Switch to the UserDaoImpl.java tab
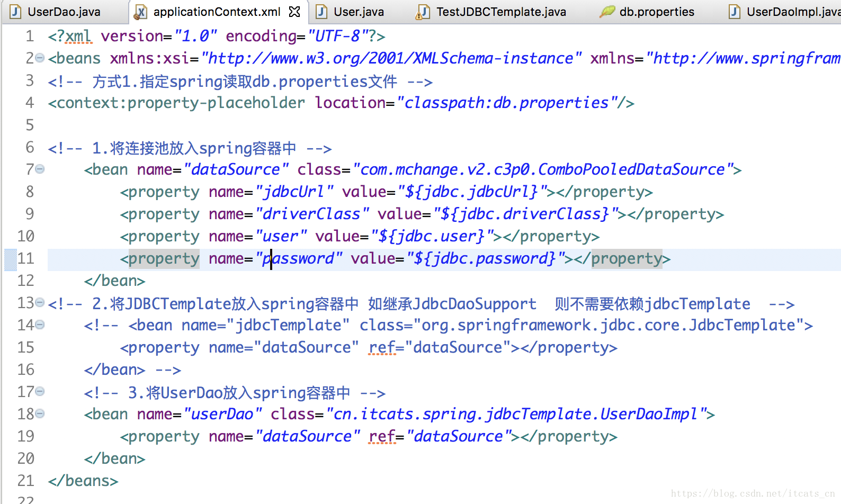The height and width of the screenshot is (504, 841). click(793, 12)
